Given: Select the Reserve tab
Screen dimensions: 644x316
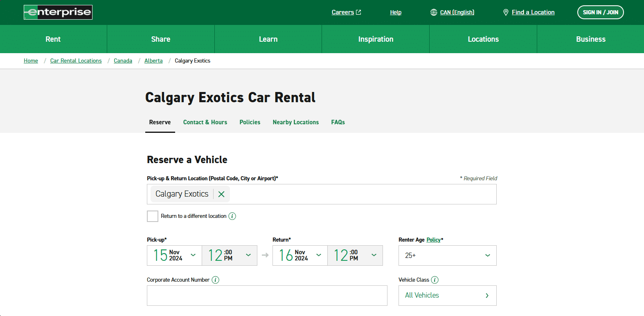Looking at the screenshot, I should coord(160,122).
